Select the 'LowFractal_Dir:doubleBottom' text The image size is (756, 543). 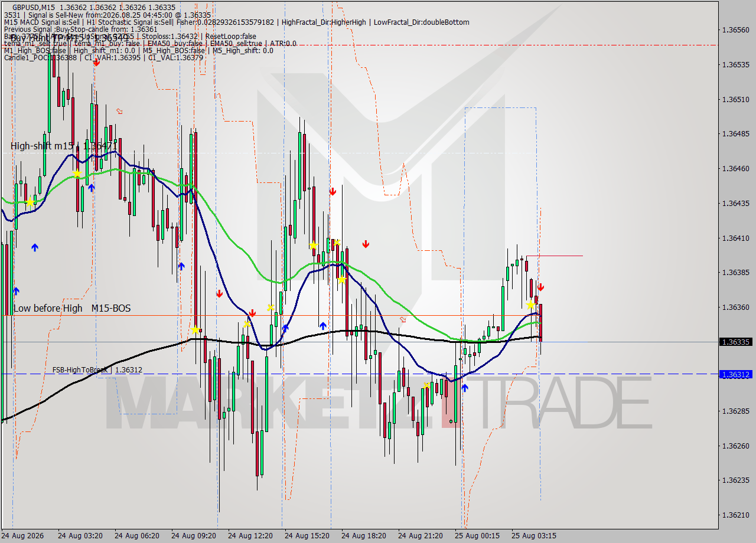[x=422, y=22]
